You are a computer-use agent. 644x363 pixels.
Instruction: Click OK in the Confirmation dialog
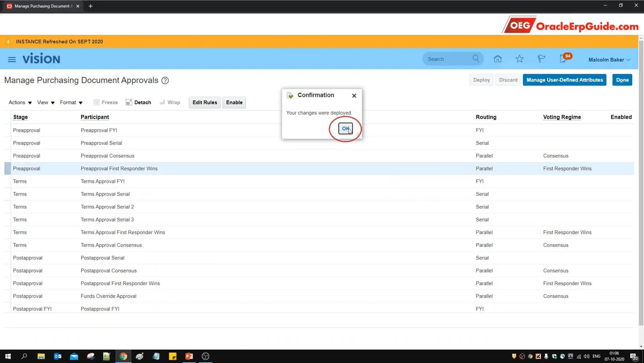(x=345, y=128)
